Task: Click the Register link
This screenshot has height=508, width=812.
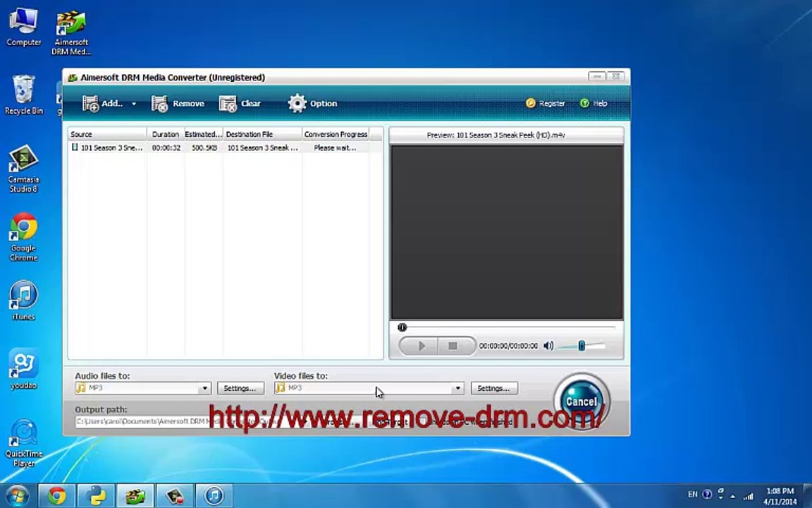Action: tap(546, 104)
